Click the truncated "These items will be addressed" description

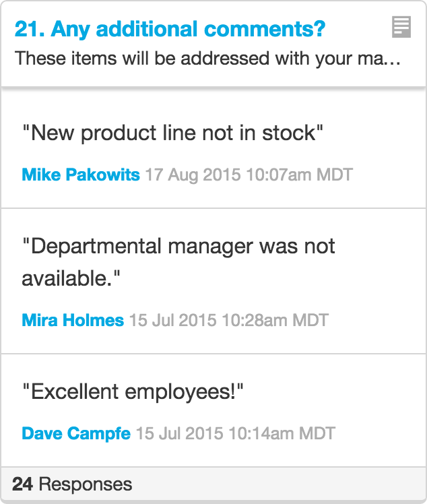pyautogui.click(x=207, y=59)
